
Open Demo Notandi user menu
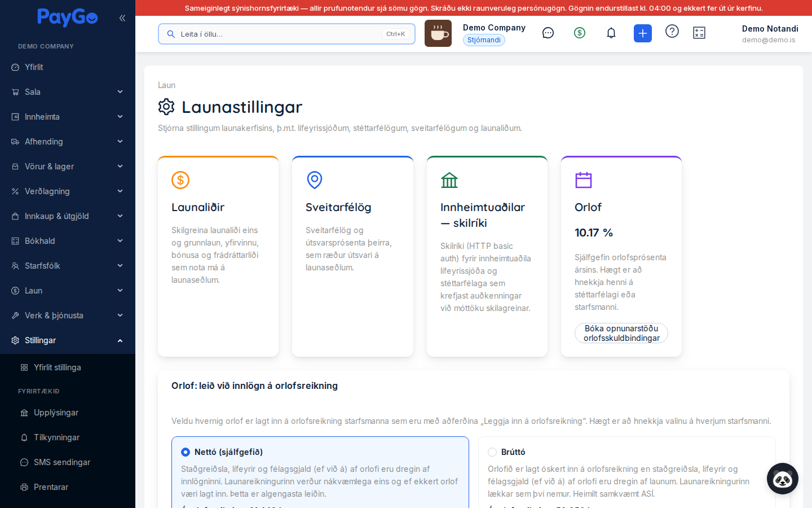coord(770,34)
